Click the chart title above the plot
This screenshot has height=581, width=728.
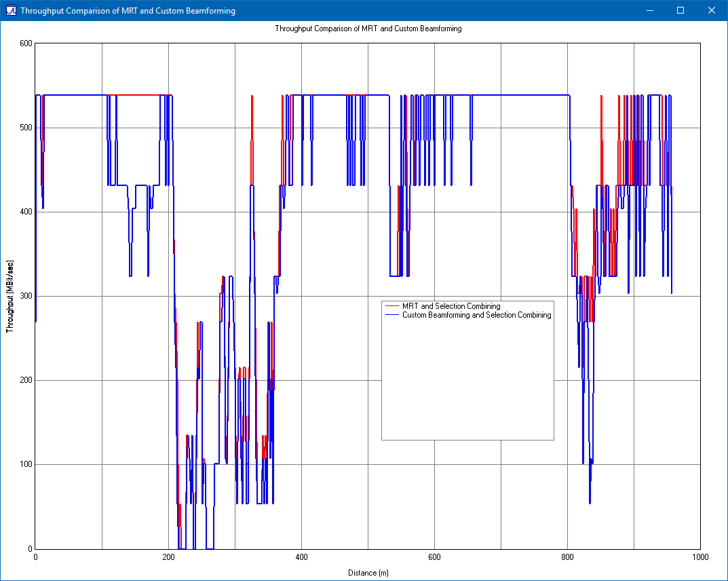pos(368,29)
